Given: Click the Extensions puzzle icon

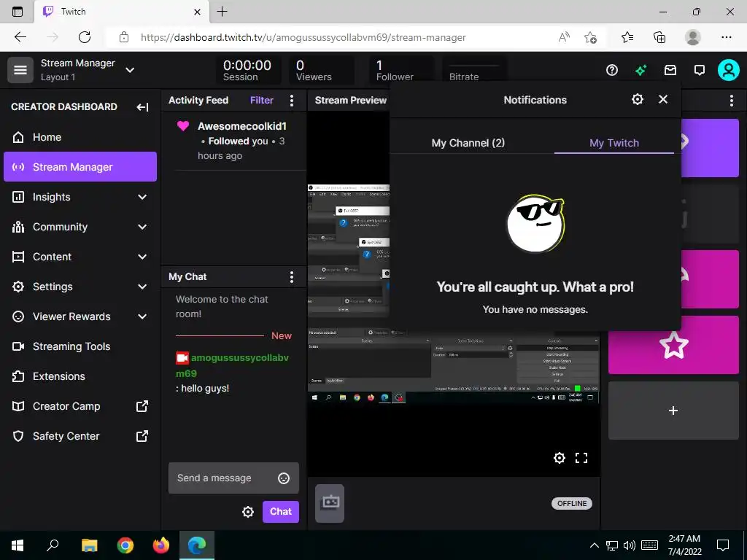Looking at the screenshot, I should [18, 376].
